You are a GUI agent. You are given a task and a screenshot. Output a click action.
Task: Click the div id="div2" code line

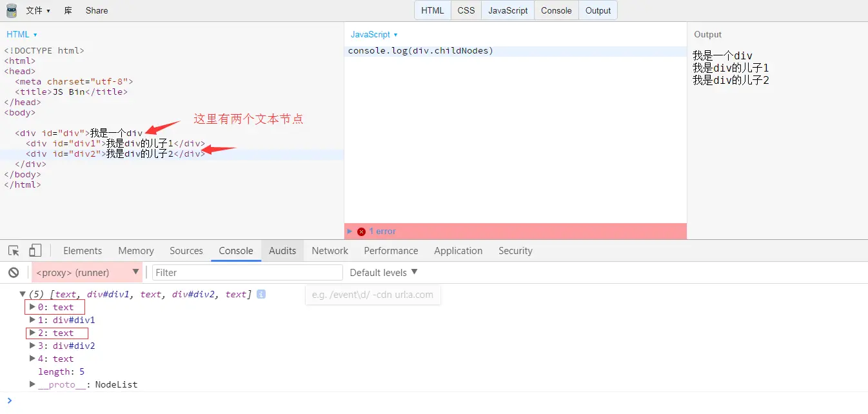click(x=115, y=153)
